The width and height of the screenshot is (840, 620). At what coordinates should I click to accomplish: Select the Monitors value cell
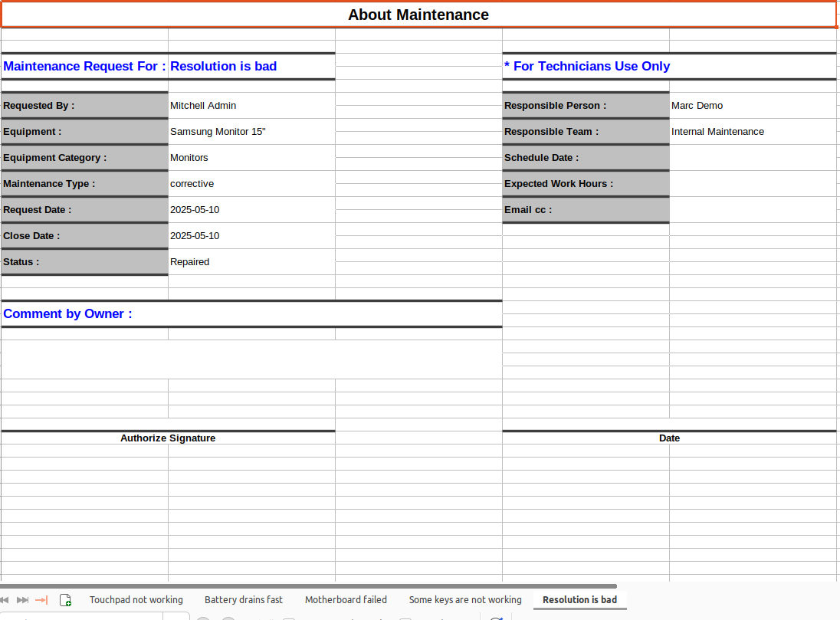pyautogui.click(x=252, y=158)
